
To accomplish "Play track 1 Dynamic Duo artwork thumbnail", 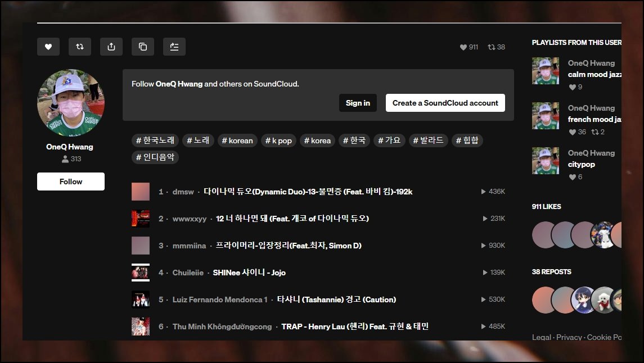I will (x=141, y=192).
